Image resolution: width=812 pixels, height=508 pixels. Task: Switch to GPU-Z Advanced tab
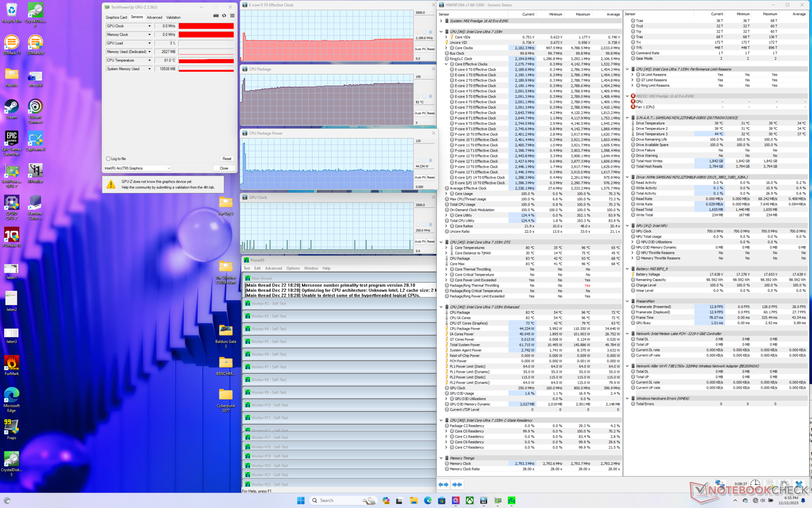(154, 17)
